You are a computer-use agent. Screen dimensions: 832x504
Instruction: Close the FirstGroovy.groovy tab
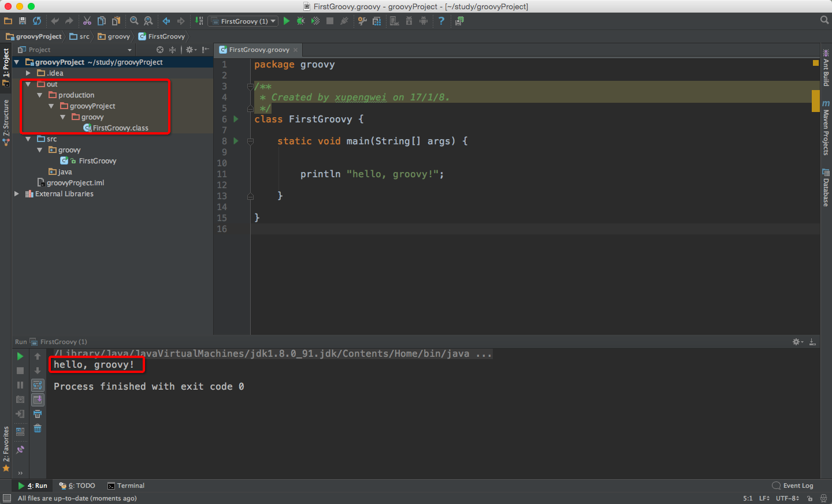click(x=296, y=50)
